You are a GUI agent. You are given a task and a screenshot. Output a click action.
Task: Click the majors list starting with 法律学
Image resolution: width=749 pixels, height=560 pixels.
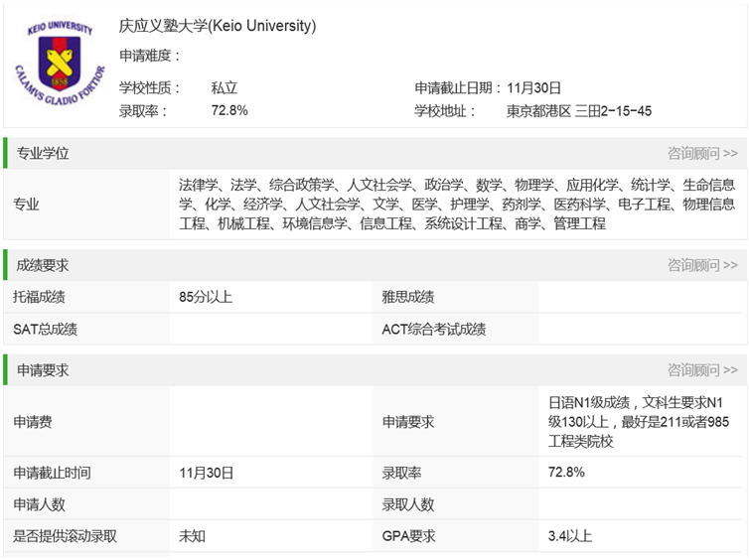click(457, 204)
